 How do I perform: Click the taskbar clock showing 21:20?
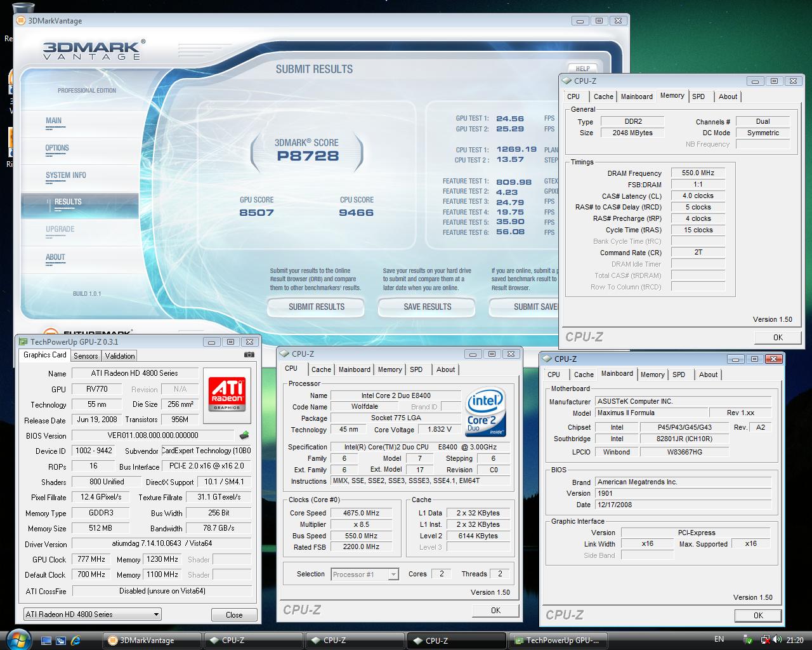pyautogui.click(x=794, y=640)
